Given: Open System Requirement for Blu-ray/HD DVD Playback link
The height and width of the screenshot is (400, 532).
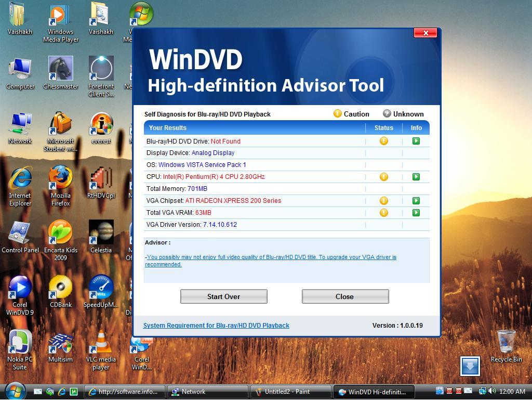Looking at the screenshot, I should click(217, 325).
